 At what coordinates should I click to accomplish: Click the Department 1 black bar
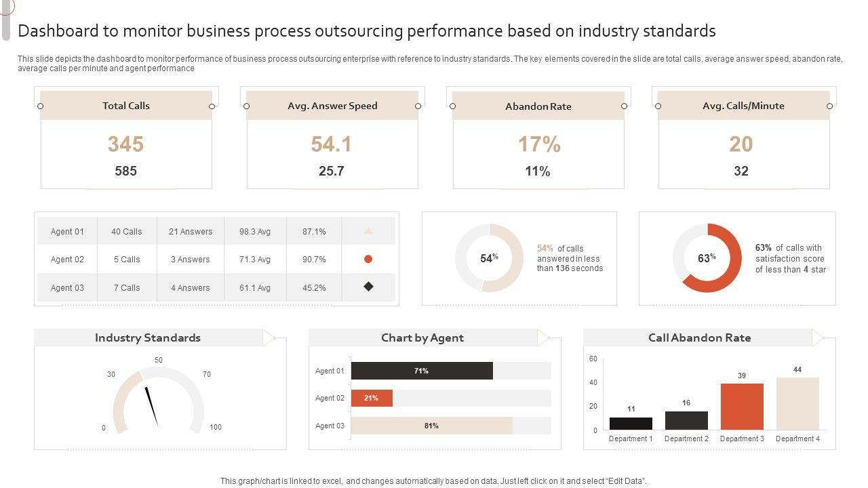point(631,423)
